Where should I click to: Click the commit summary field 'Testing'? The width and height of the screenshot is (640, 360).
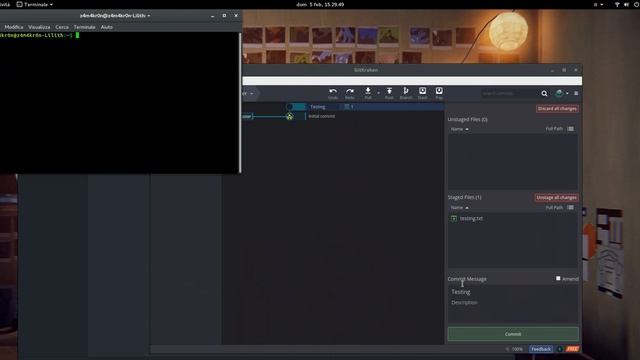[x=513, y=292]
